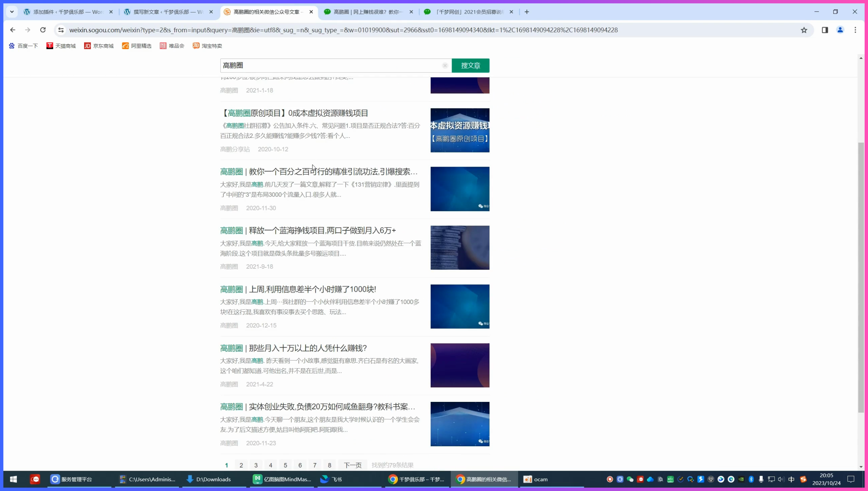Open article 0成本虚拟资源赚钱项目
The width and height of the screenshot is (868, 491).
click(294, 113)
